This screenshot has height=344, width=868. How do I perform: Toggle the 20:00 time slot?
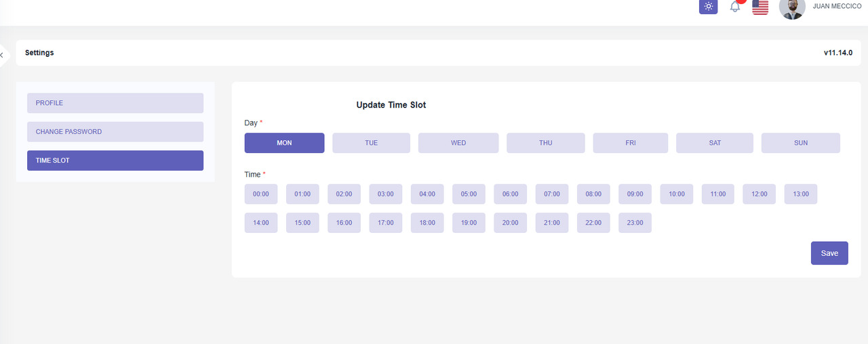pos(511,223)
